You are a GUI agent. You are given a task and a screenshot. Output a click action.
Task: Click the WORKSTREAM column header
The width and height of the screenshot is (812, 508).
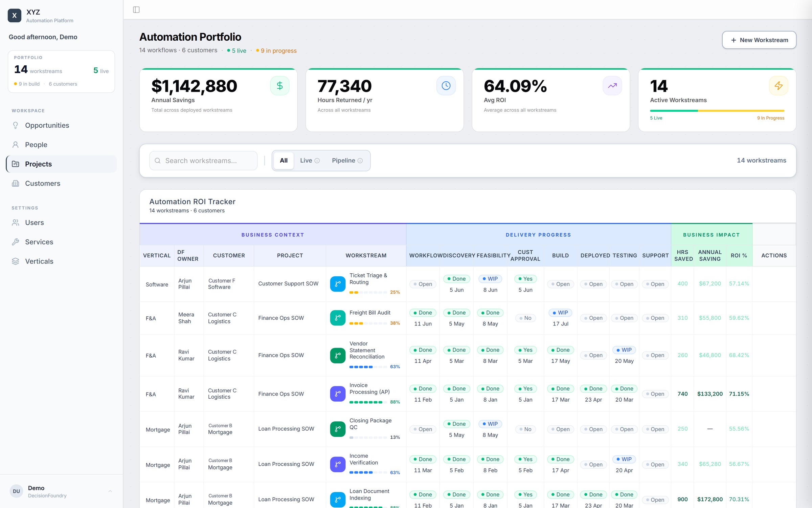366,256
